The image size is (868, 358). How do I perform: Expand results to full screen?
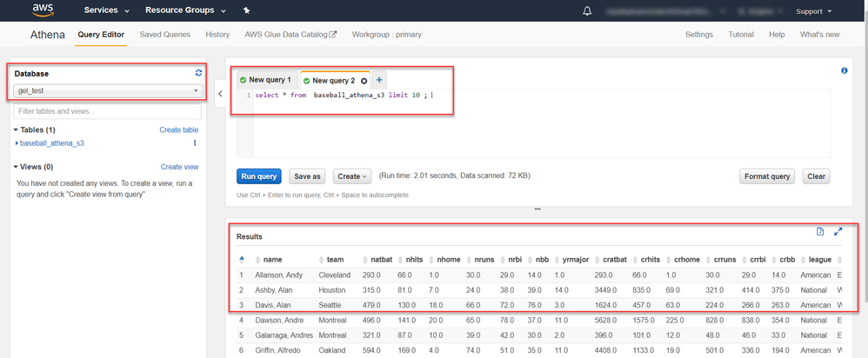tap(838, 232)
